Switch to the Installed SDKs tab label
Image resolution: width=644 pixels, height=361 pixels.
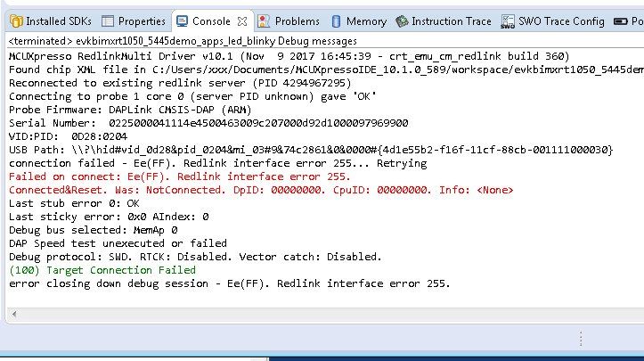coord(57,21)
